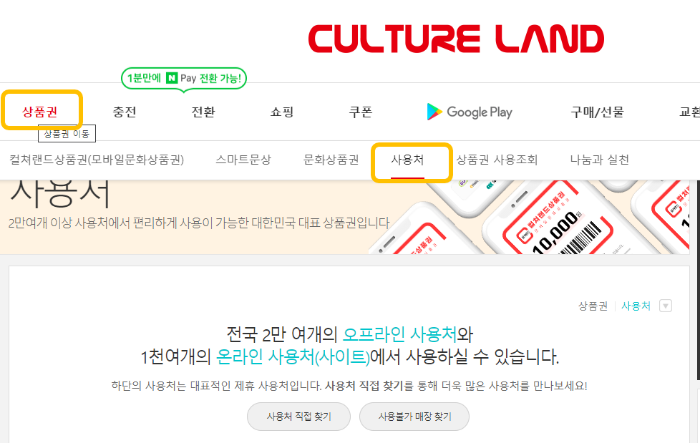The height and width of the screenshot is (443, 700).
Task: Click the 사용처 직접 찾기 button
Action: tap(299, 417)
